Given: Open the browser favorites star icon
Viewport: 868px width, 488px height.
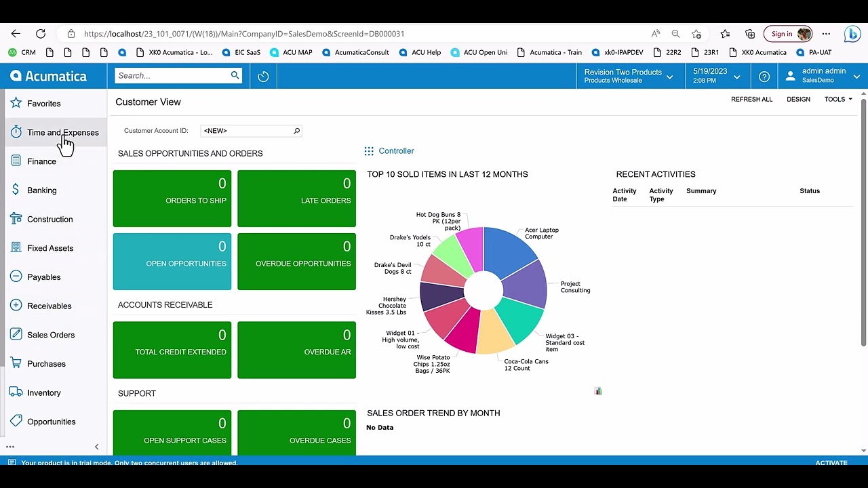Looking at the screenshot, I should coord(725,34).
